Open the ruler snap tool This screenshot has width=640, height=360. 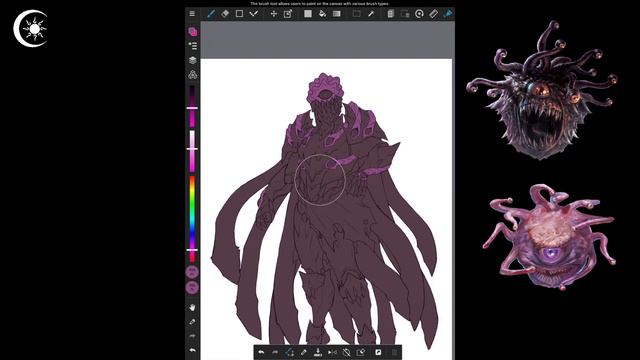click(433, 13)
